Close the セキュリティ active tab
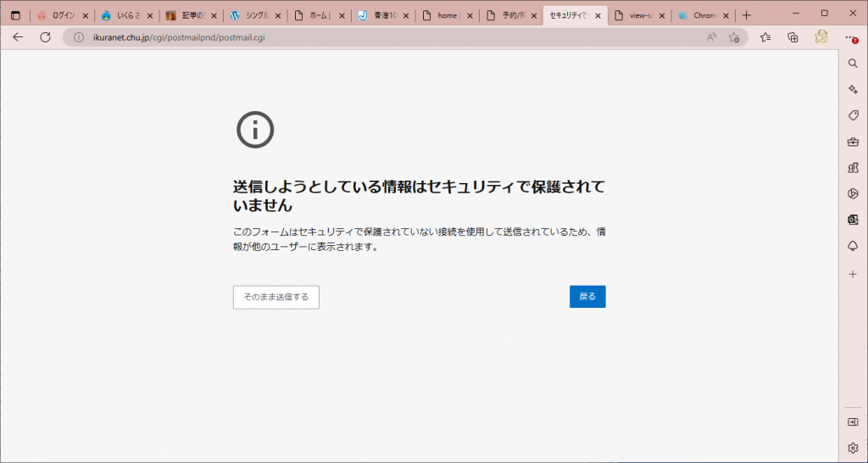The width and height of the screenshot is (868, 463). tap(598, 15)
